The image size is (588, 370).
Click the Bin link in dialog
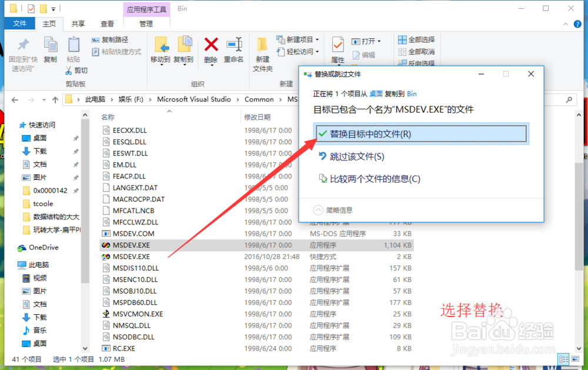412,93
